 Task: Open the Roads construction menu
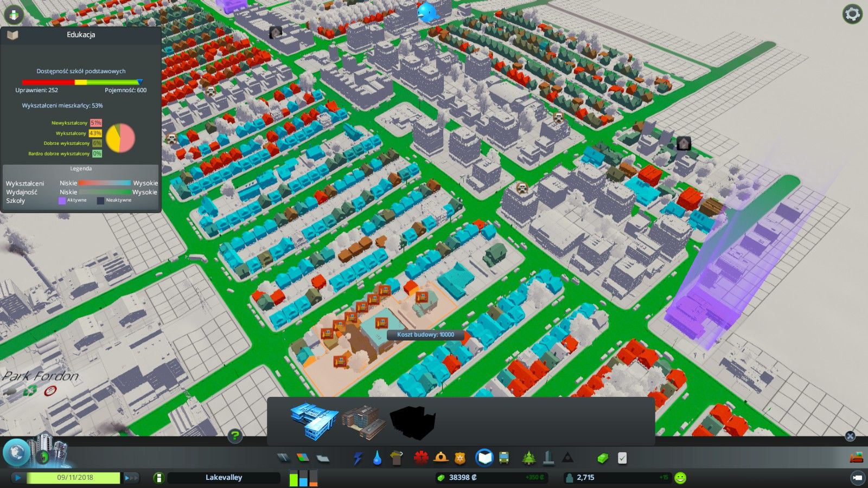click(283, 458)
